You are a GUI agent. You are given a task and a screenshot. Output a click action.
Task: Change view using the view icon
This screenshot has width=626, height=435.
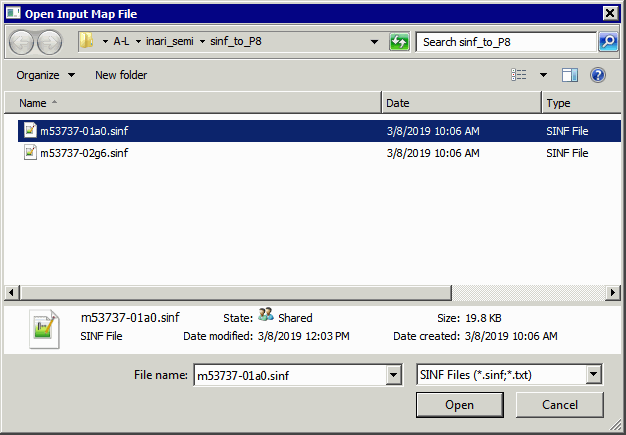coord(519,75)
